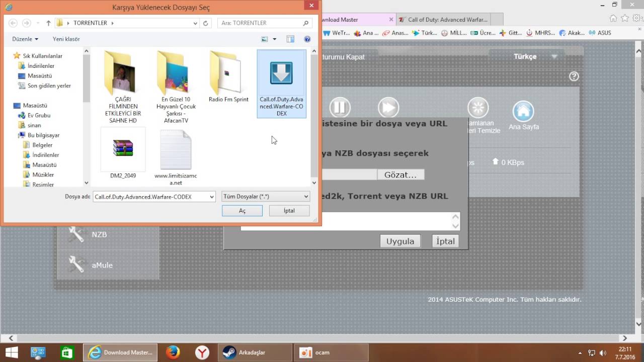Click the clear completed tasks icon

(x=478, y=108)
